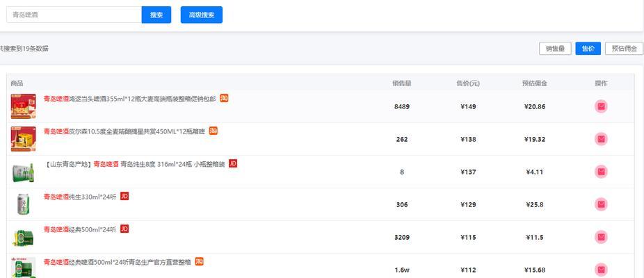Open 鸿运当头啤酒 product thumbnail
The width and height of the screenshot is (644, 278).
point(24,106)
